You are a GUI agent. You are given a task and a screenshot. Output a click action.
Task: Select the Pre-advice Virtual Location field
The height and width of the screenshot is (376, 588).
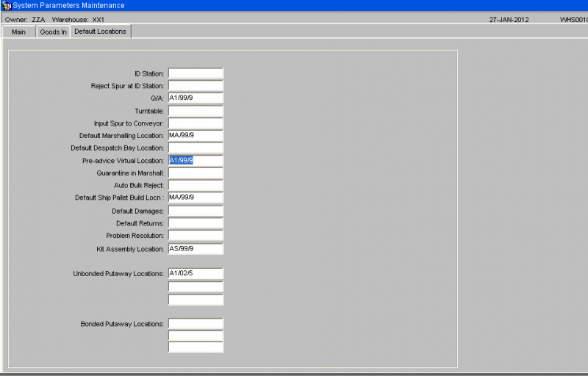(196, 160)
